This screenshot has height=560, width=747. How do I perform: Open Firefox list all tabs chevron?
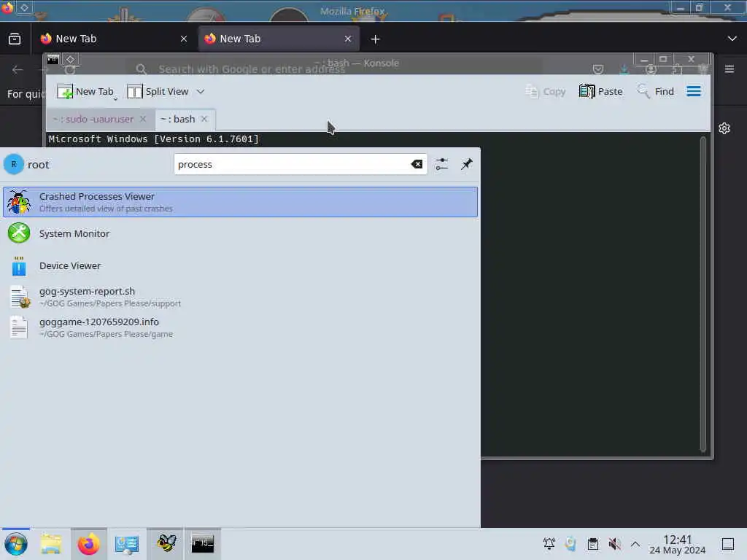[732, 39]
